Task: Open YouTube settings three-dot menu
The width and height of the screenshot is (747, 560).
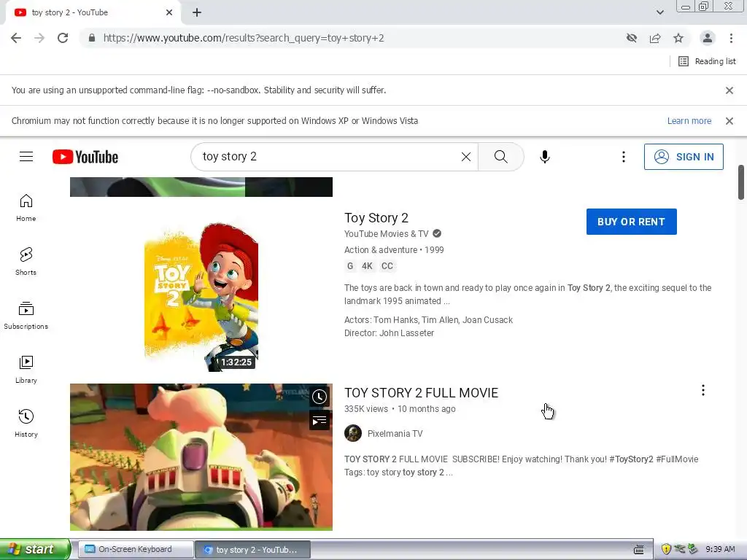Action: 623,157
